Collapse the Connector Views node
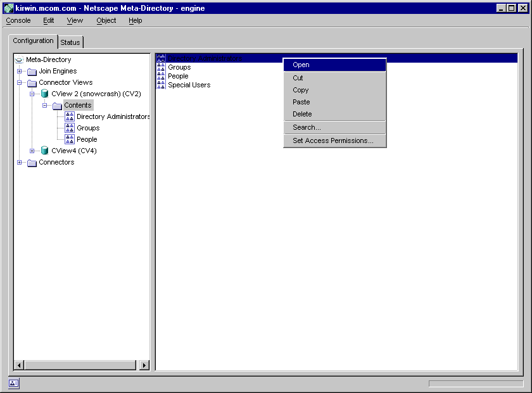The image size is (532, 393). point(20,82)
